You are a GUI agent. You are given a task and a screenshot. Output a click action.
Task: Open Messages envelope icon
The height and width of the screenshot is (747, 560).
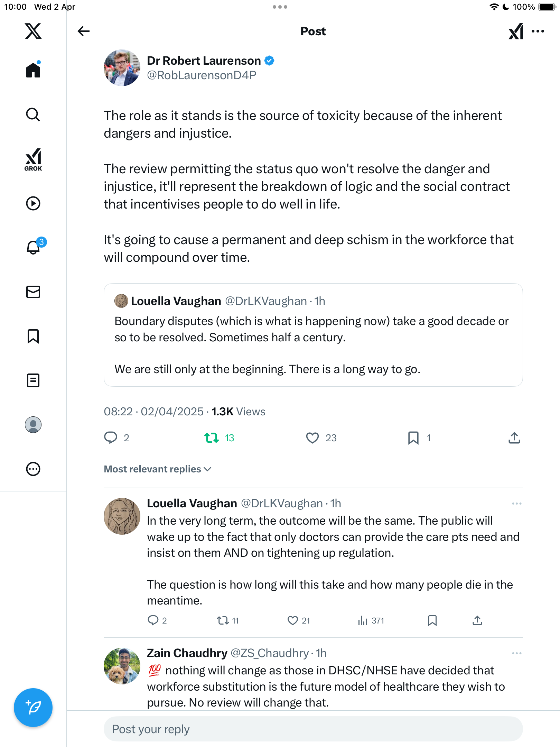coord(33,292)
